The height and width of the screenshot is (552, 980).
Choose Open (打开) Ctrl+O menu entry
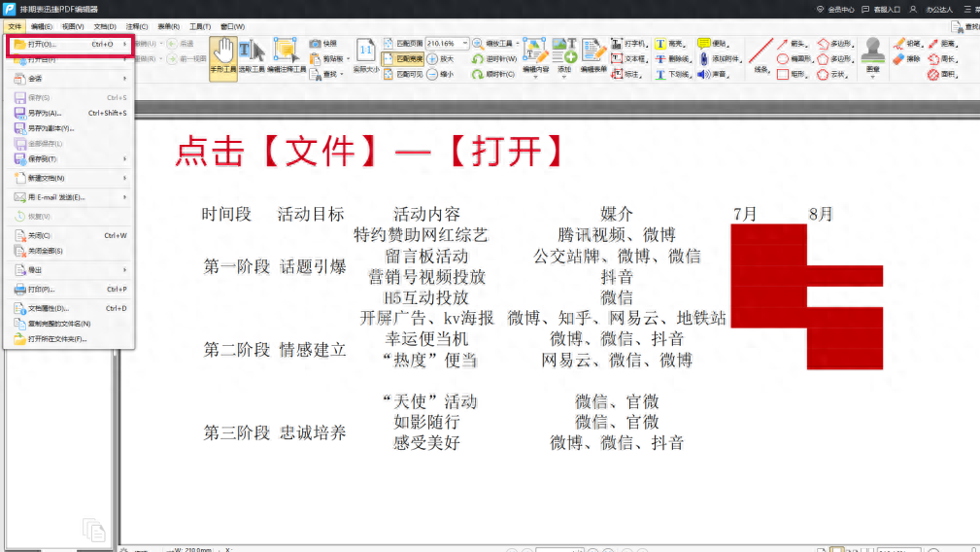click(x=69, y=45)
